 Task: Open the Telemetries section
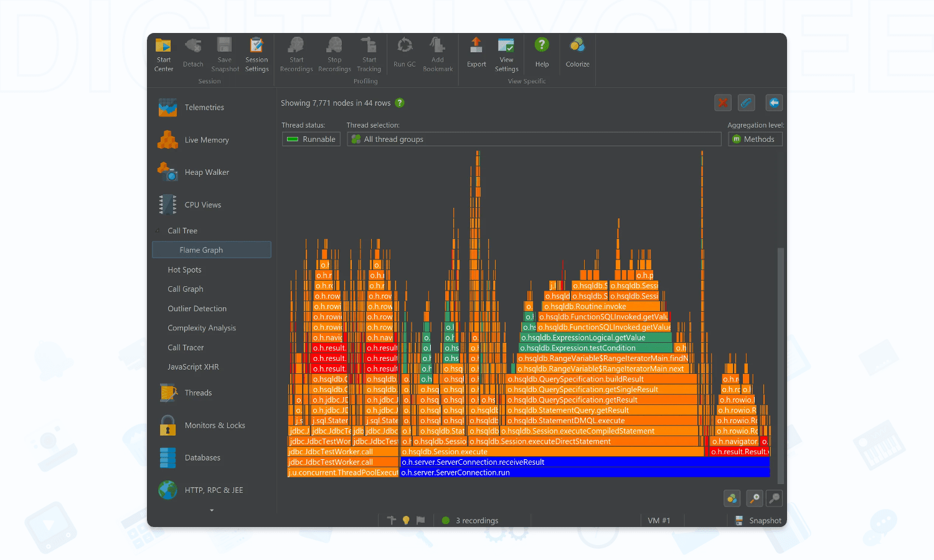point(212,108)
